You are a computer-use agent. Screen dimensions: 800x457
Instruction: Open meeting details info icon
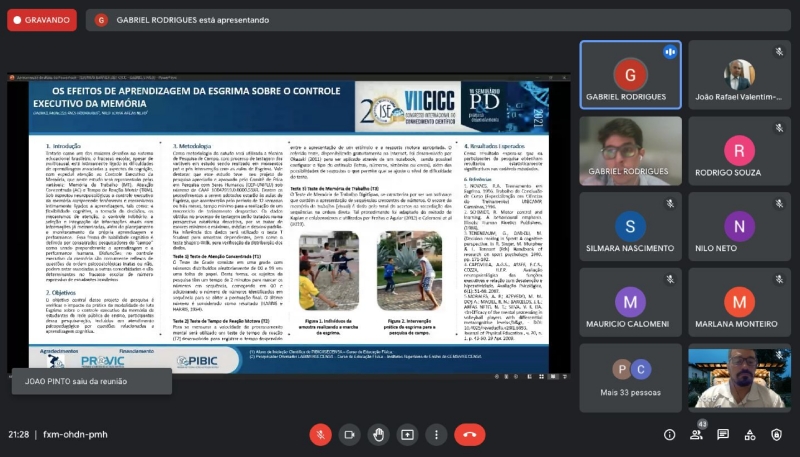click(669, 435)
